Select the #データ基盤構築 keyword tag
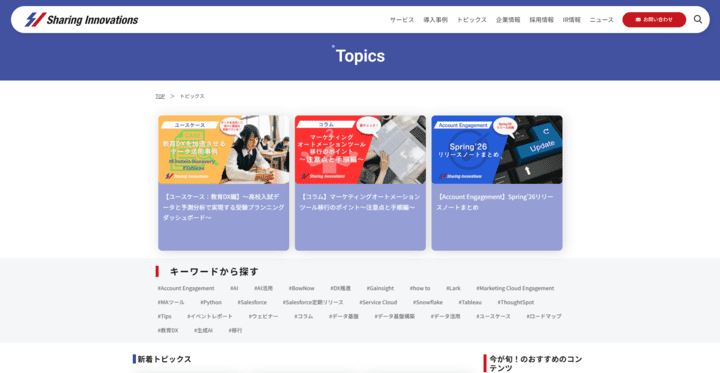This screenshot has height=373, width=720. (394, 316)
